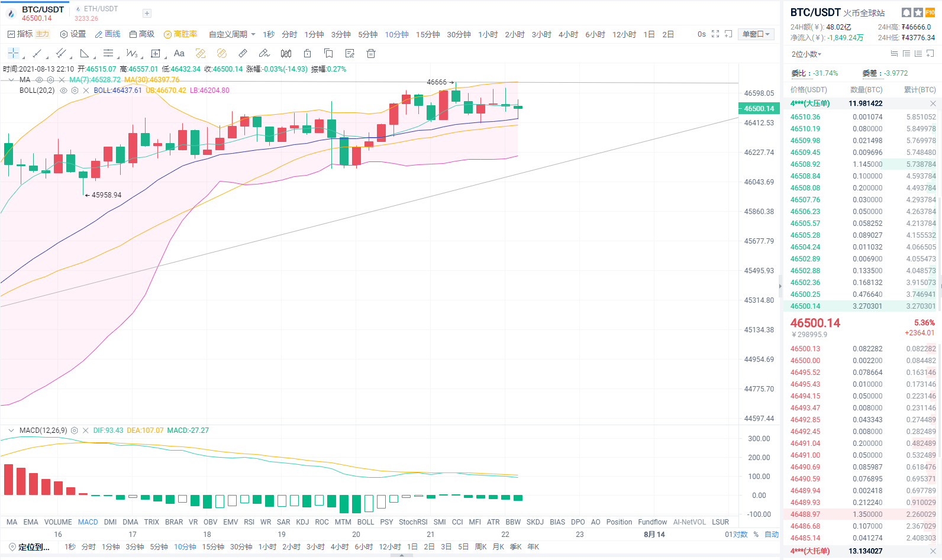Open the Advanced button
Screen dimensions: 942x560
[142, 34]
